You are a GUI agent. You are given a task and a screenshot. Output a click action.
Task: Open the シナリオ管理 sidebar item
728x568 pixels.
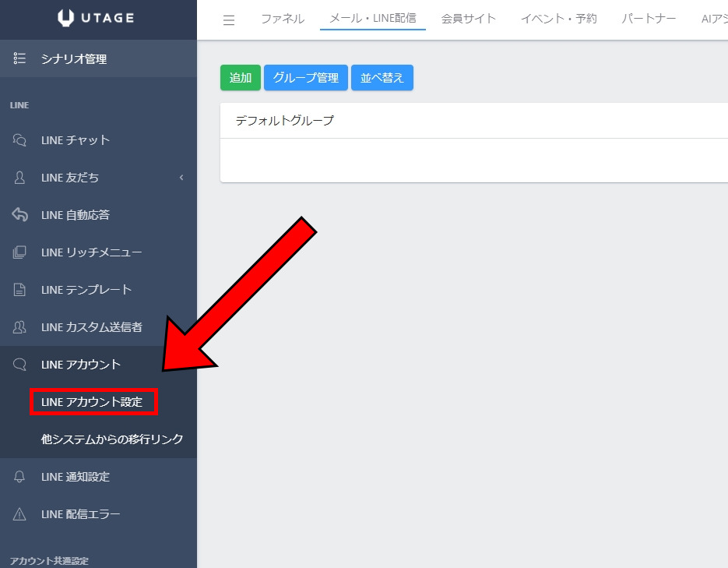(74, 58)
